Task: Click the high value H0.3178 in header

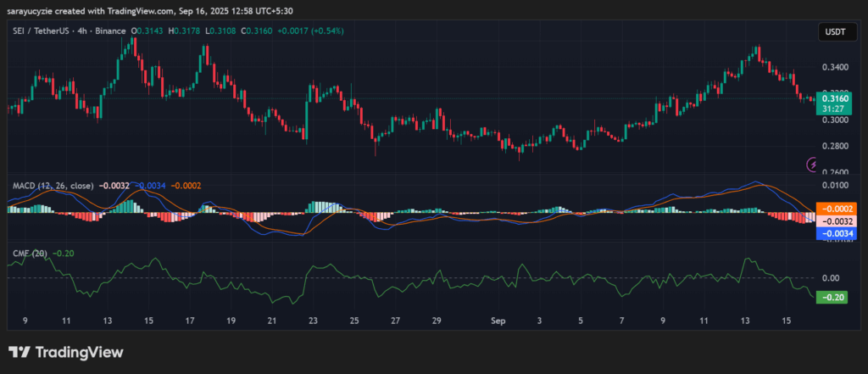Action: [184, 31]
